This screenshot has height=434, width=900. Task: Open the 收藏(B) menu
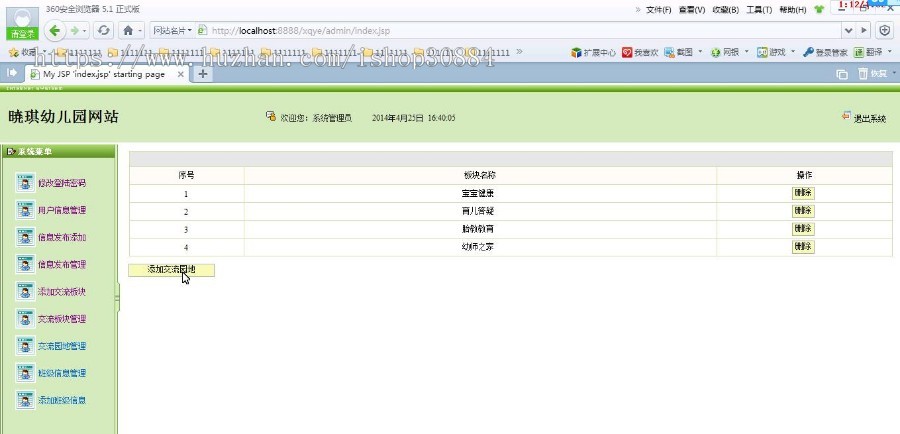point(726,10)
